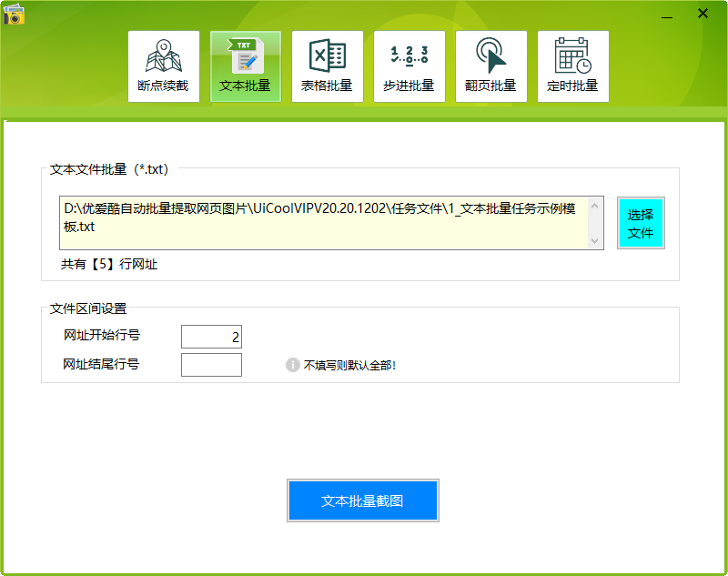Open the 步进批量 step batch tool
728x576 pixels.
coord(409,66)
